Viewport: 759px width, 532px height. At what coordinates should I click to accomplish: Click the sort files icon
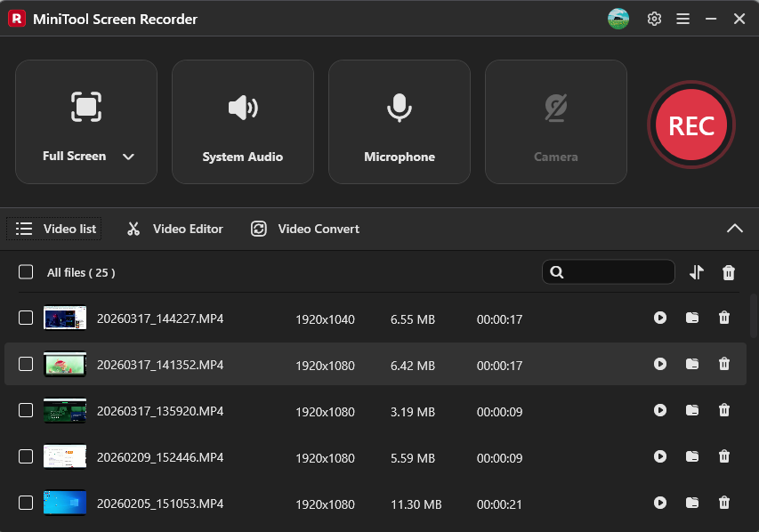click(x=697, y=272)
